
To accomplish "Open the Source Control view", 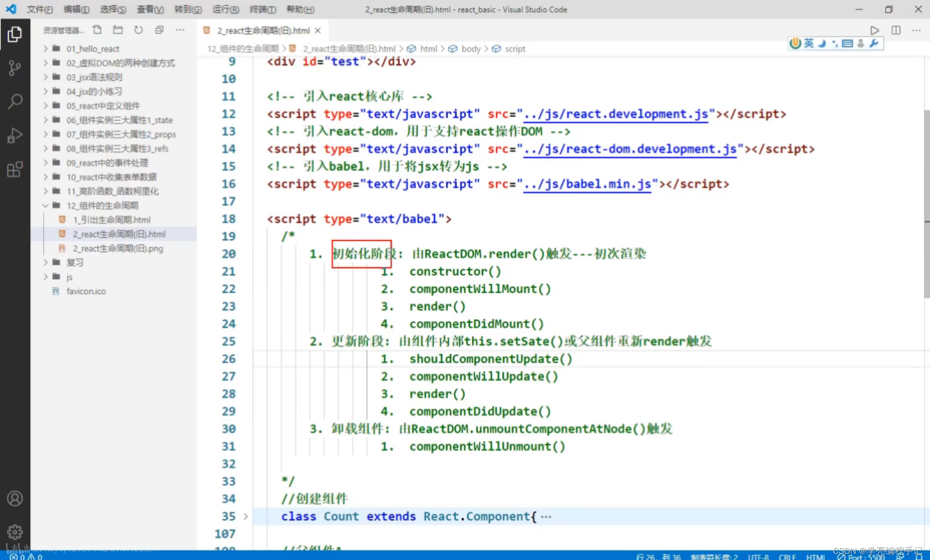I will [14, 68].
